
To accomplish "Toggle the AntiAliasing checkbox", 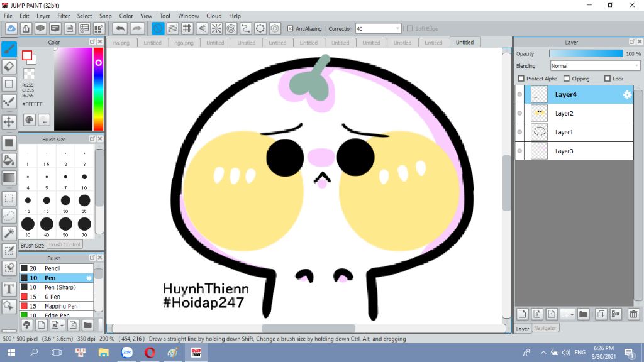I will (290, 29).
